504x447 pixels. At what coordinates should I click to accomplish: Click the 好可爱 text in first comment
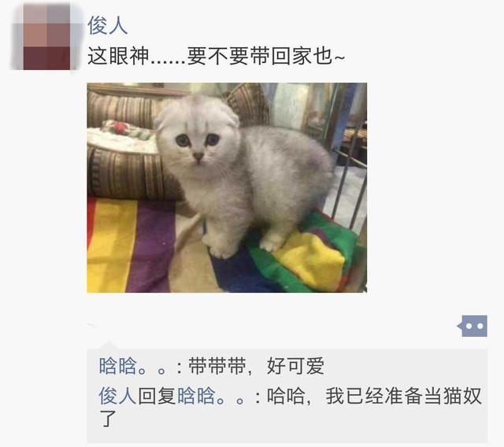click(x=295, y=366)
